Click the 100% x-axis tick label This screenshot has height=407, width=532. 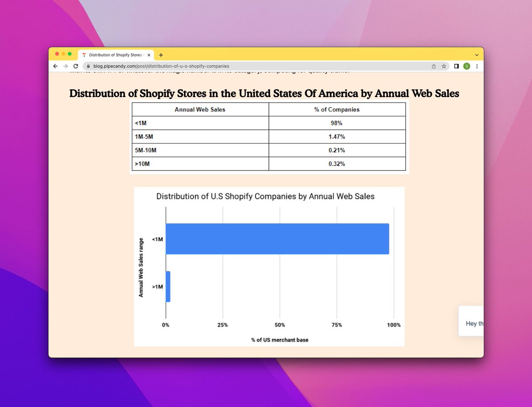[394, 325]
